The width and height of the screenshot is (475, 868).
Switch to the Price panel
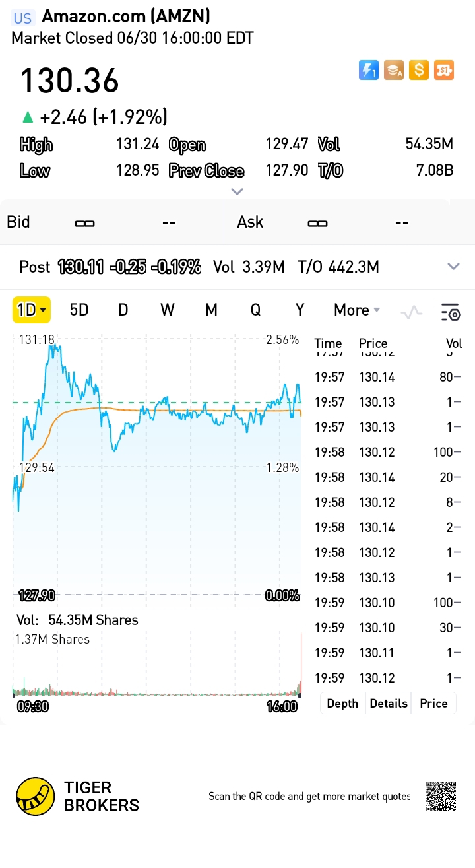click(433, 704)
